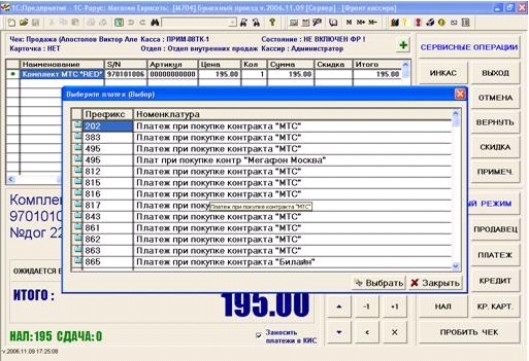The height and width of the screenshot is (361, 529).
Task: Click up arrow of payment list scrollbar
Action: [x=456, y=114]
